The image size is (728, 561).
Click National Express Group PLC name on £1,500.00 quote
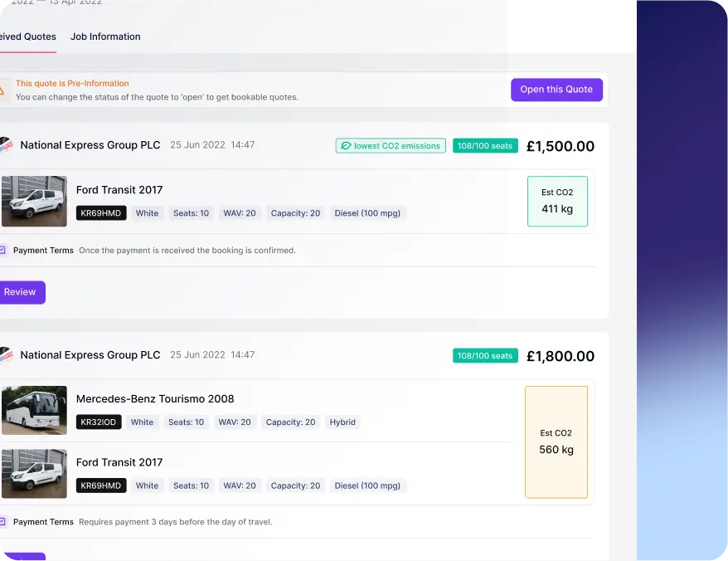click(90, 145)
